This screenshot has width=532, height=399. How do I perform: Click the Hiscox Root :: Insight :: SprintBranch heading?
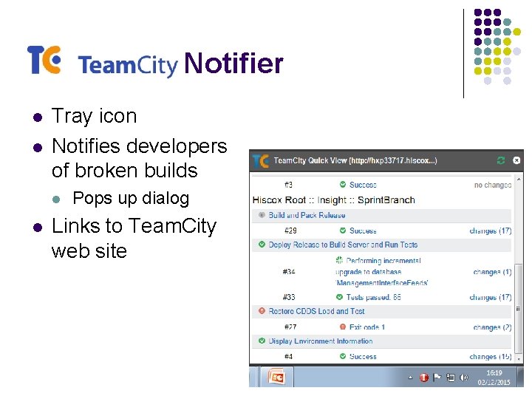333,200
